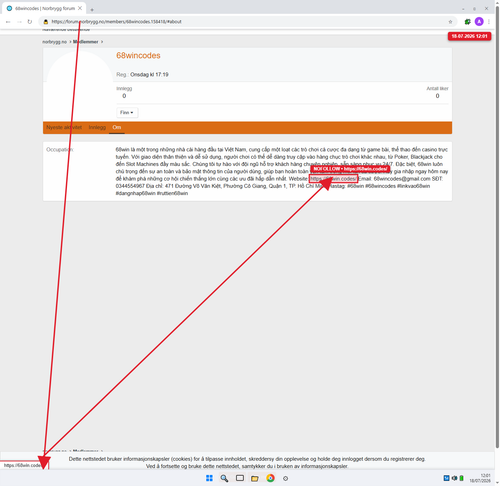Open the purple profile avatar
Viewport: 500px width, 486px height.
pos(479,22)
